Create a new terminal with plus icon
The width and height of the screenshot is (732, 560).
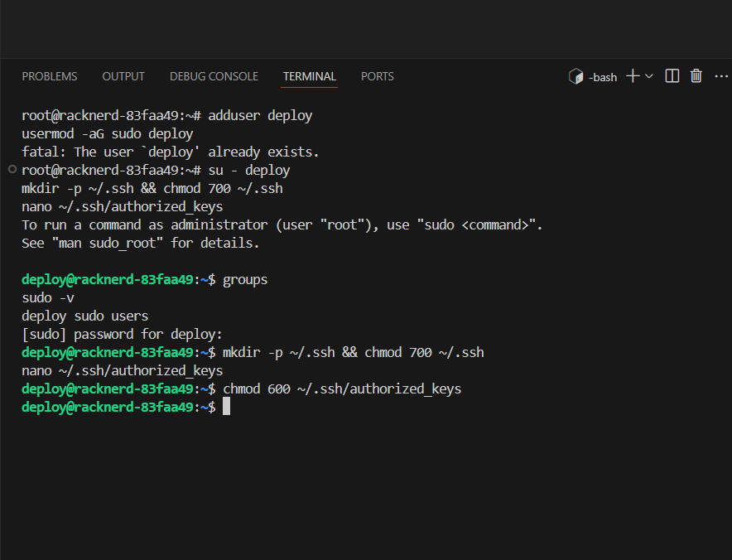point(633,76)
